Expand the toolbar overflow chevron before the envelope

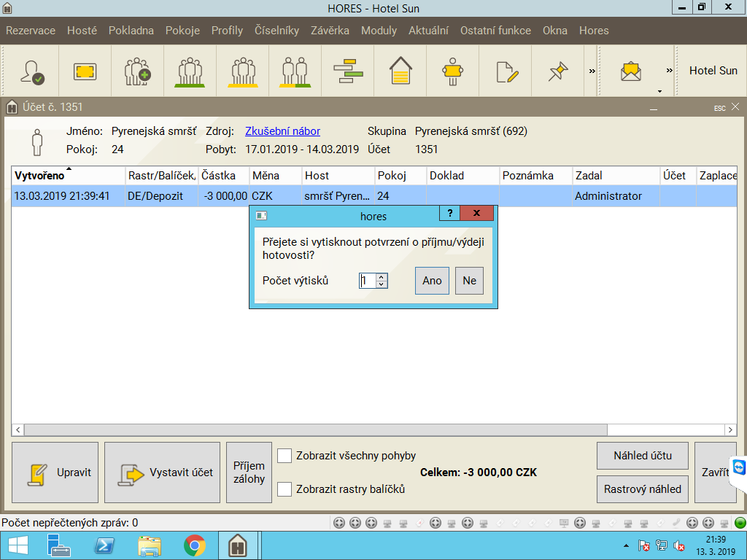592,71
